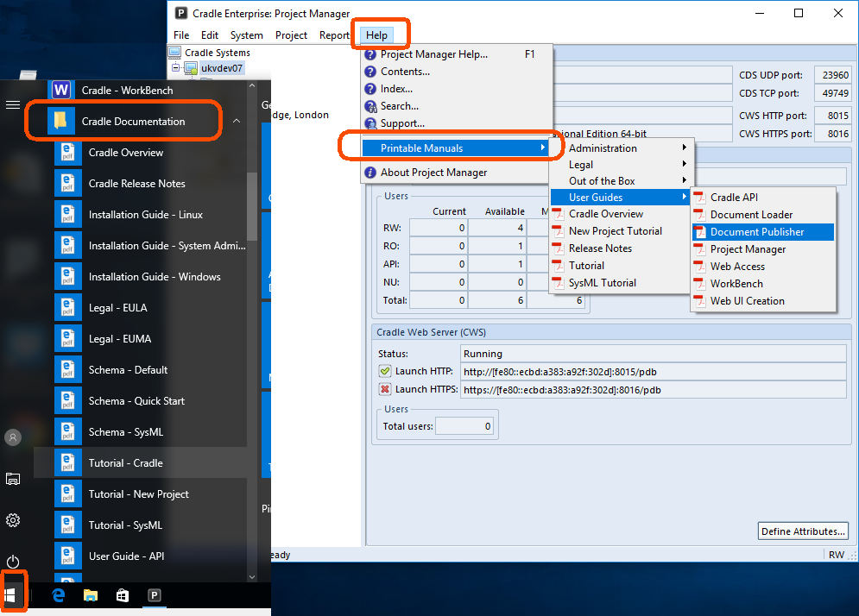Choose Project Manager Help menu entry
This screenshot has height=616, width=859.
pos(456,54)
